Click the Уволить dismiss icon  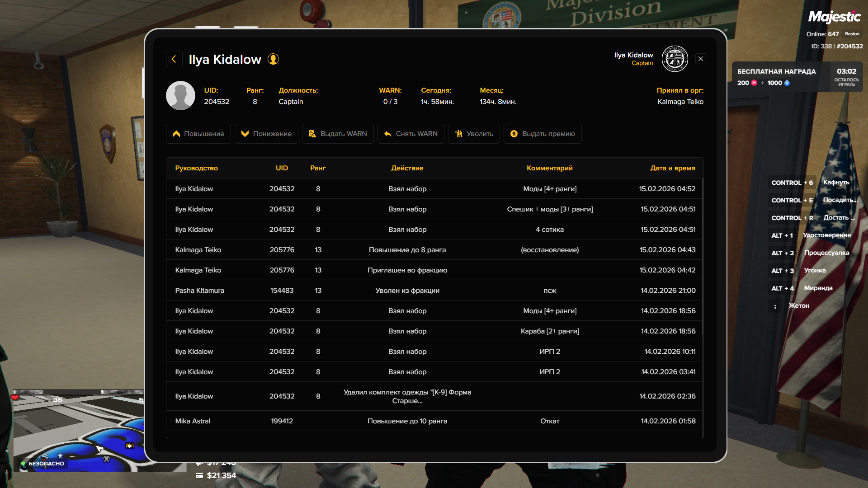point(458,134)
